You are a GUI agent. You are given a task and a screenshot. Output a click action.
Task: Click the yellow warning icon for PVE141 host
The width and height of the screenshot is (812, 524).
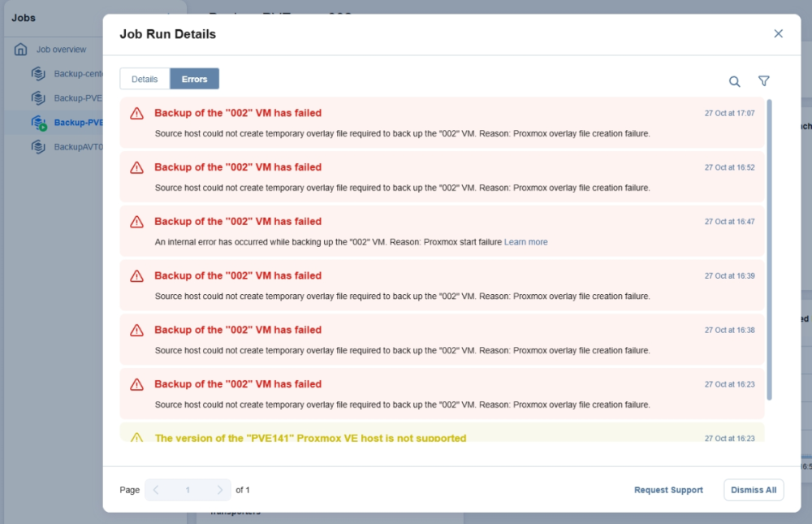point(136,437)
